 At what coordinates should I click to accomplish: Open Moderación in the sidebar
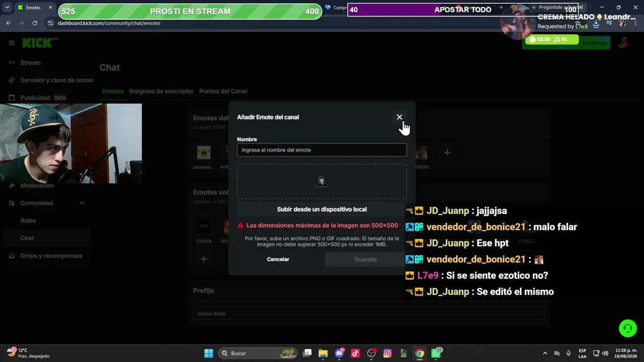tap(37, 186)
